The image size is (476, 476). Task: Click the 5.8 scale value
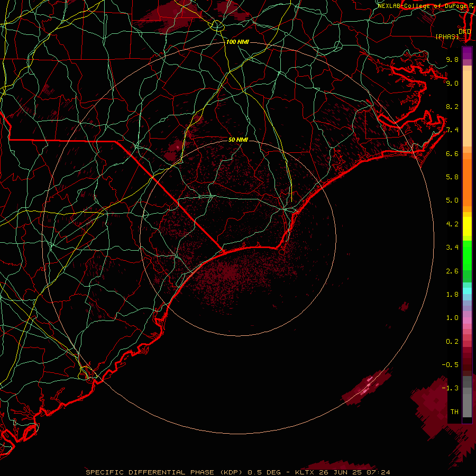[x=452, y=177]
